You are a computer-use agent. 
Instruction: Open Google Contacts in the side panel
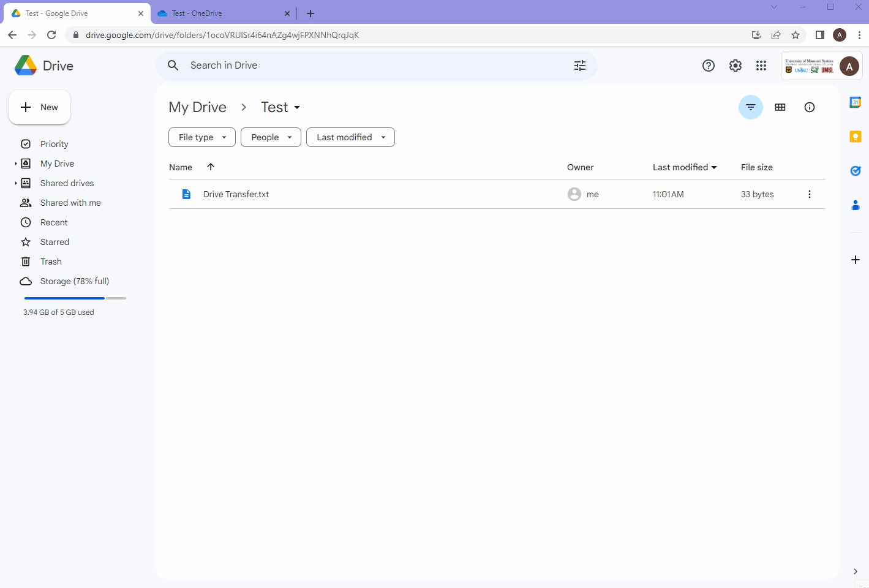click(855, 205)
